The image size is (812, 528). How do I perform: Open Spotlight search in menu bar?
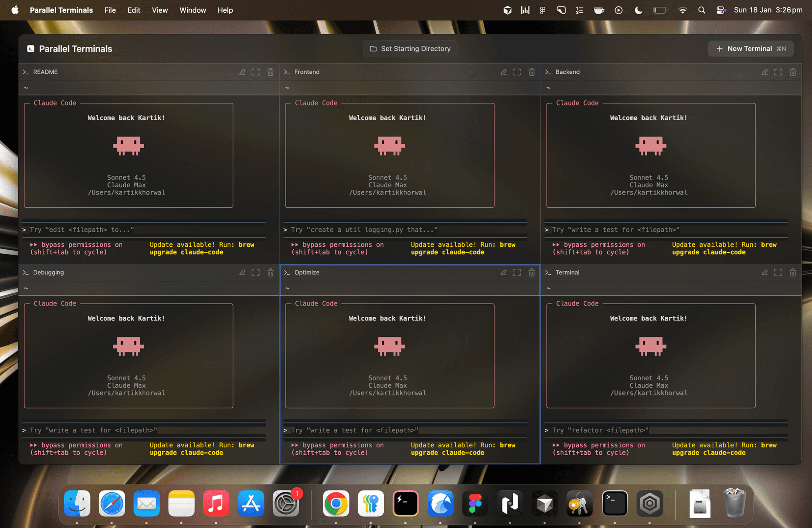click(x=702, y=10)
